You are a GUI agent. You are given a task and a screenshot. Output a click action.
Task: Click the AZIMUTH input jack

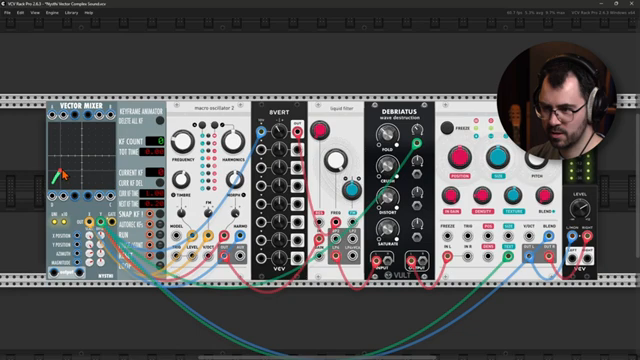(x=77, y=253)
